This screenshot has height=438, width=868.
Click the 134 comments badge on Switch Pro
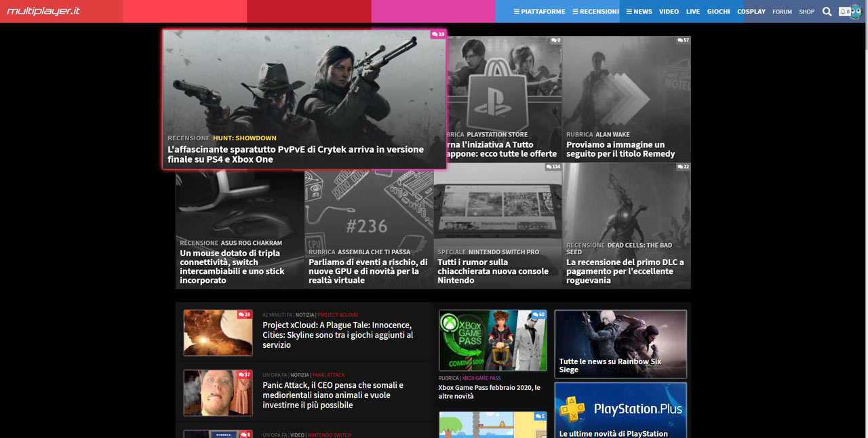pyautogui.click(x=553, y=167)
